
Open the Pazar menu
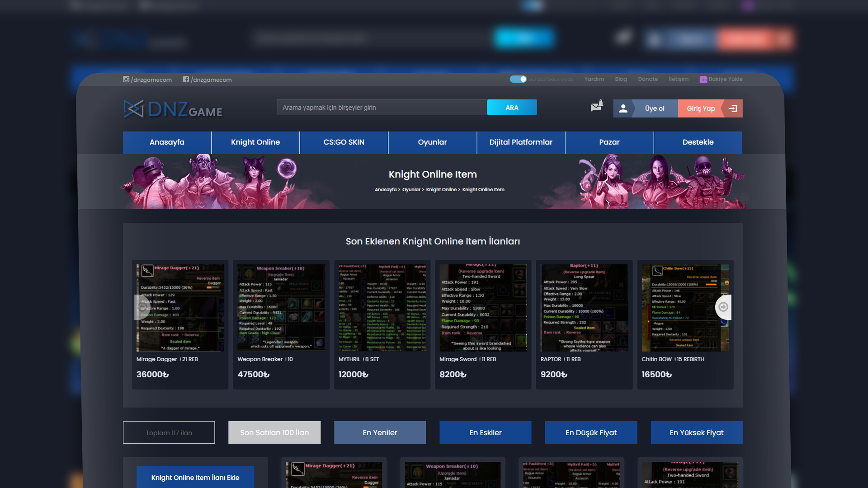[x=609, y=142]
